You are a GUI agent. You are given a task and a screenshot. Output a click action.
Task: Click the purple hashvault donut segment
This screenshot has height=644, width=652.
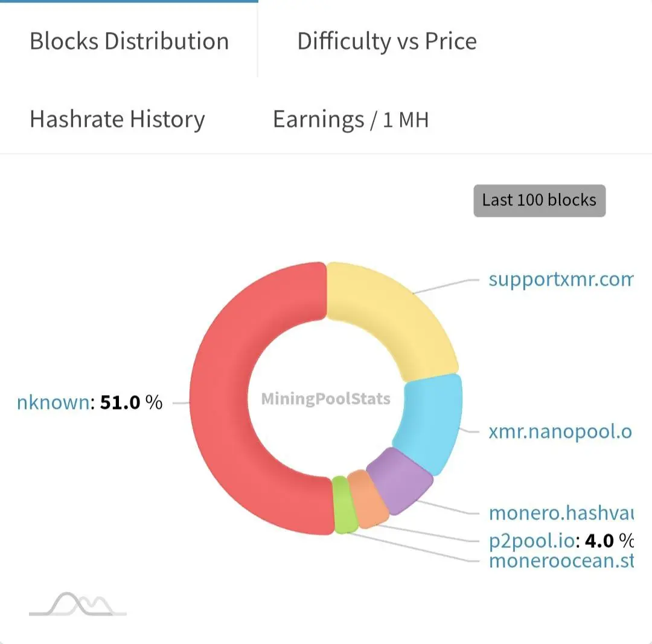[x=400, y=479]
